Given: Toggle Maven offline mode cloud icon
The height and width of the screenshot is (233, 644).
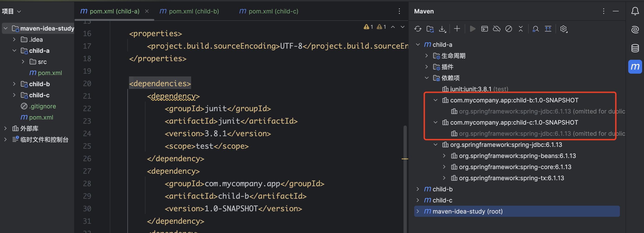Looking at the screenshot, I should [x=496, y=29].
